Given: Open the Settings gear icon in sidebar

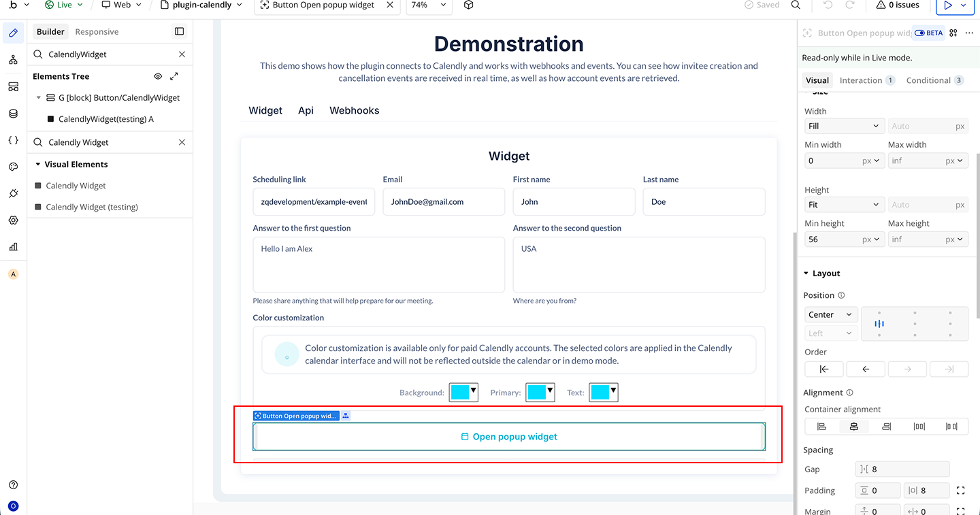Looking at the screenshot, I should tap(13, 220).
